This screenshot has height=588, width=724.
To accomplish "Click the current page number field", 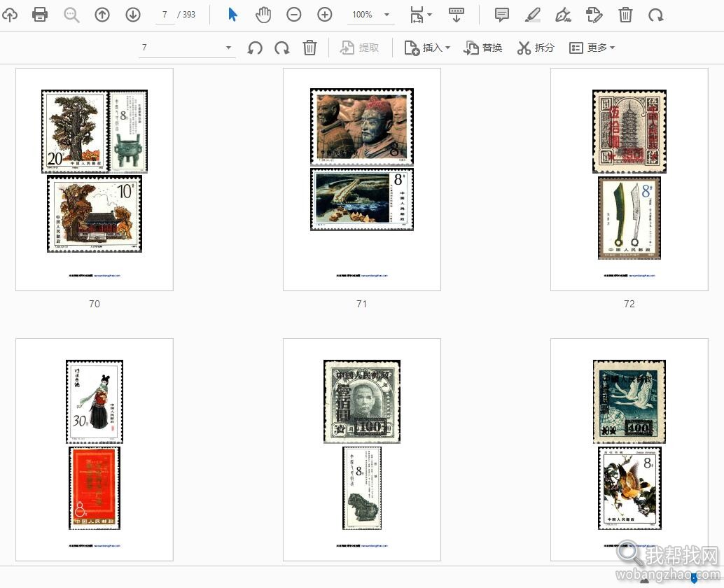I will pos(165,15).
